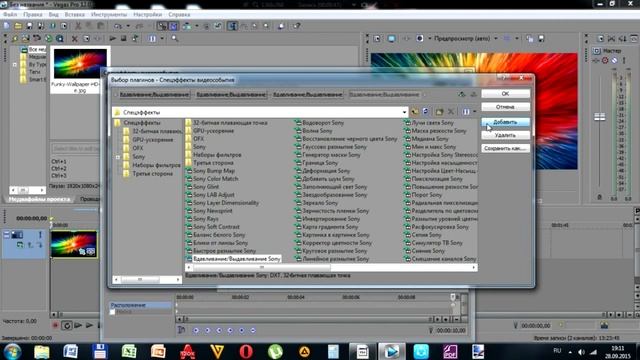Toggle Loop Playback in the transport bar

[67, 325]
